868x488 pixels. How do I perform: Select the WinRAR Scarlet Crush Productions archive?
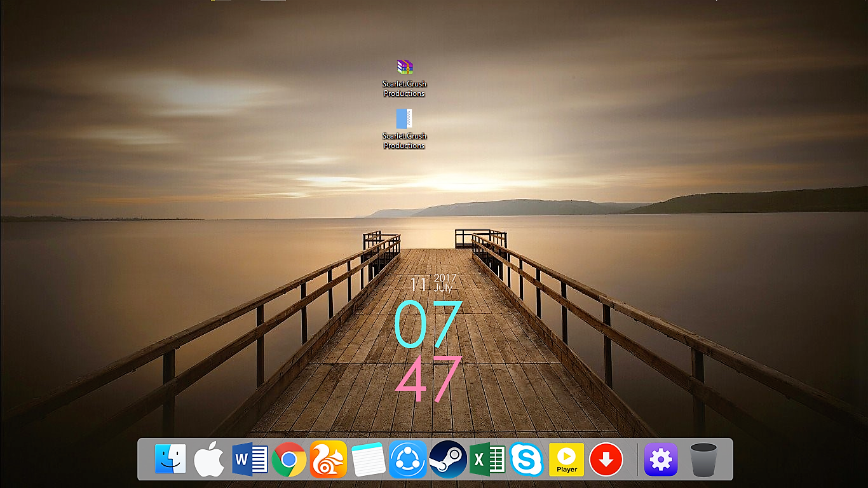click(x=405, y=78)
